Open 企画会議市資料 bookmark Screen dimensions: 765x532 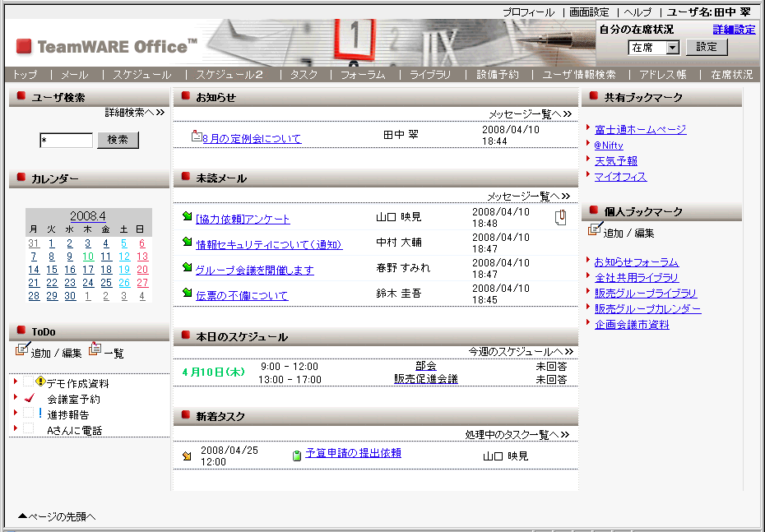632,324
